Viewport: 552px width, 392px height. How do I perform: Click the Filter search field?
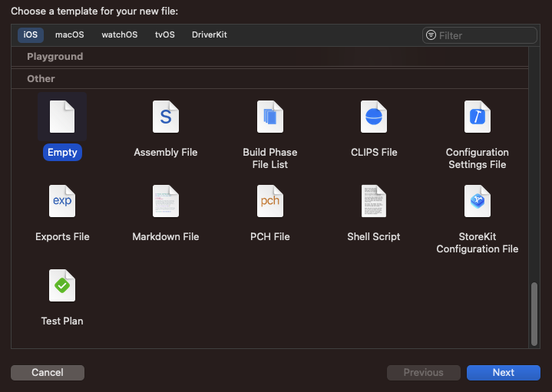tap(485, 35)
